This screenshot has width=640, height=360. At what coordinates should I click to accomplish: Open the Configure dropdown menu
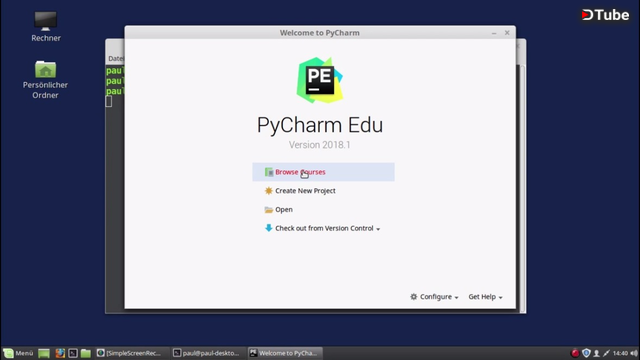(434, 297)
